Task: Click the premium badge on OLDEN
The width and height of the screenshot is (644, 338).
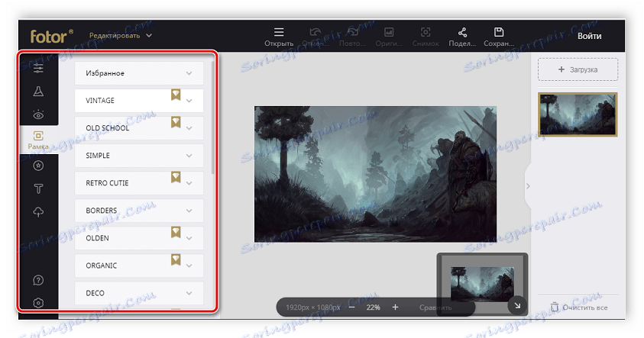Action: point(176,233)
